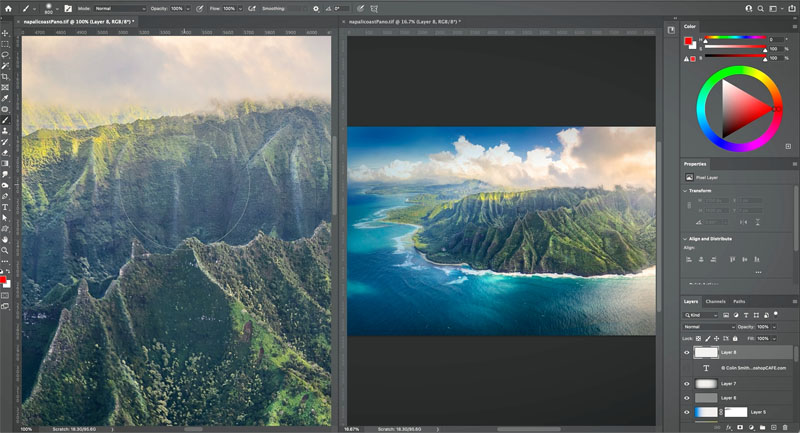
Task: Select the Eyedropper tool
Action: [x=5, y=98]
